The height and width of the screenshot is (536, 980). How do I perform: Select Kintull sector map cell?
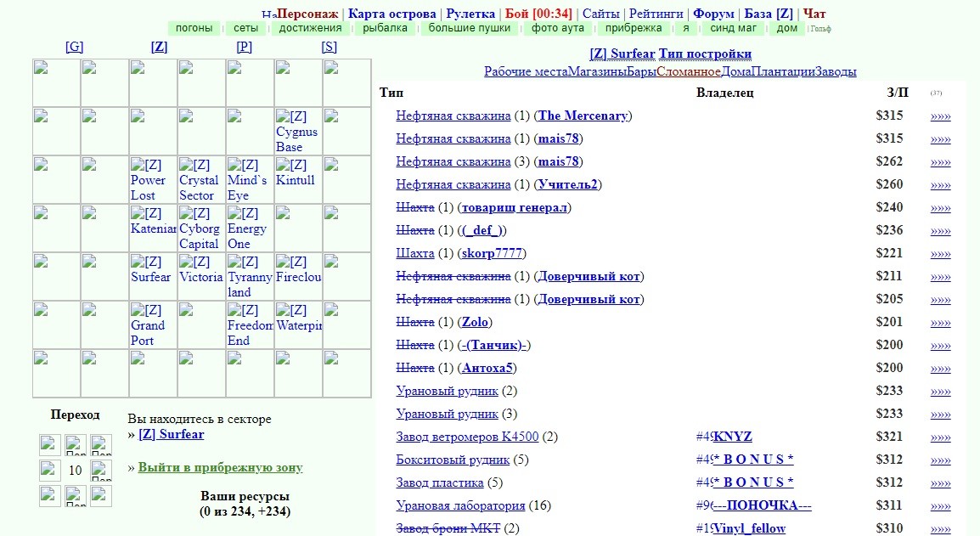pyautogui.click(x=298, y=180)
